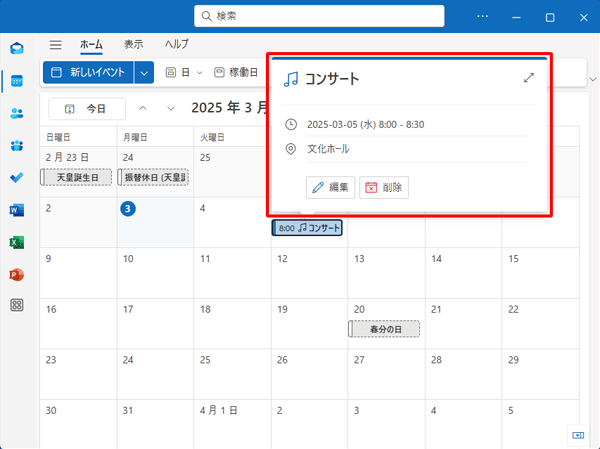Expand the コンサート popup to full view
600x449 pixels.
(x=529, y=78)
